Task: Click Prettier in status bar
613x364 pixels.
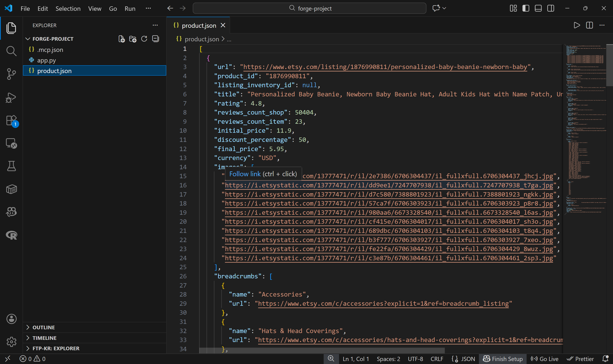Action: pyautogui.click(x=580, y=359)
